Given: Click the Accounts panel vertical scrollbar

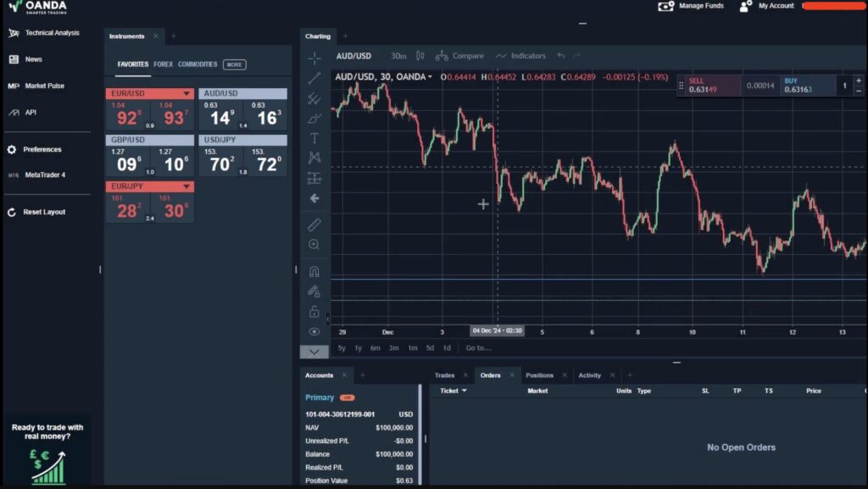Looking at the screenshot, I should (420, 434).
